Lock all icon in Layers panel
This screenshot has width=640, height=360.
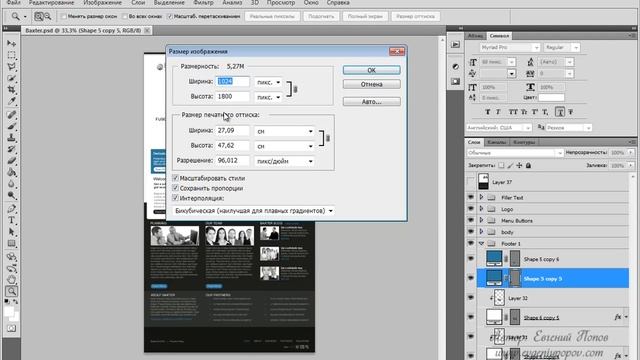coord(529,165)
